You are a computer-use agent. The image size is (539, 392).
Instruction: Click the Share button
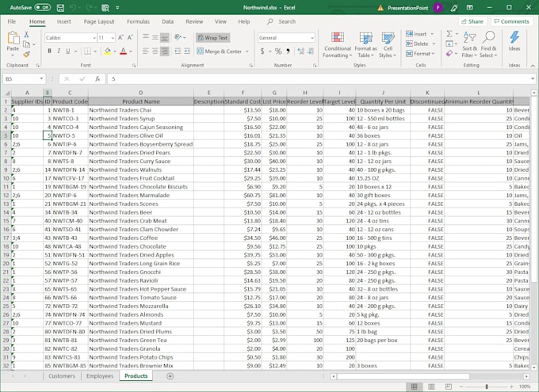click(472, 21)
